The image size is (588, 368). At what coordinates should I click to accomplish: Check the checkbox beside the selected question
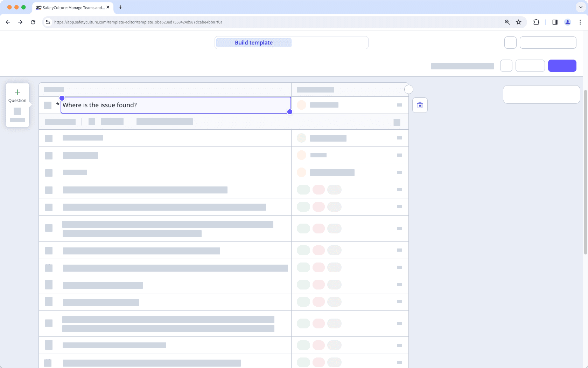point(48,105)
